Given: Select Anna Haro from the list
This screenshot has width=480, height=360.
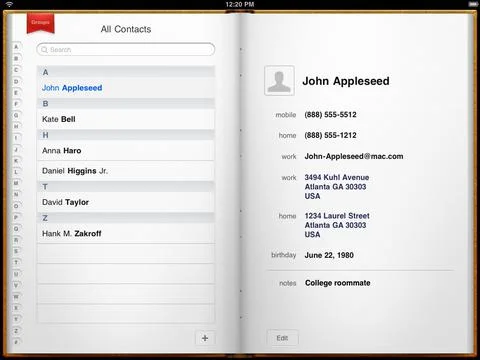Looking at the screenshot, I should pyautogui.click(x=126, y=151).
